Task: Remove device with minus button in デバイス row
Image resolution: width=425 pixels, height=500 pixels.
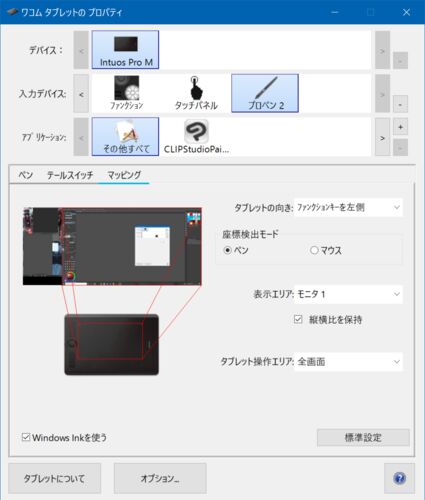Action: [x=400, y=61]
